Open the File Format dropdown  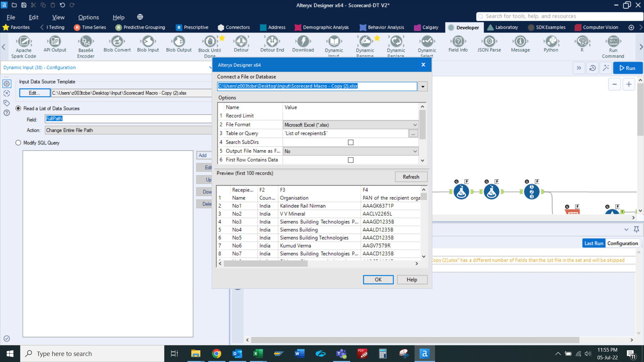pos(415,125)
